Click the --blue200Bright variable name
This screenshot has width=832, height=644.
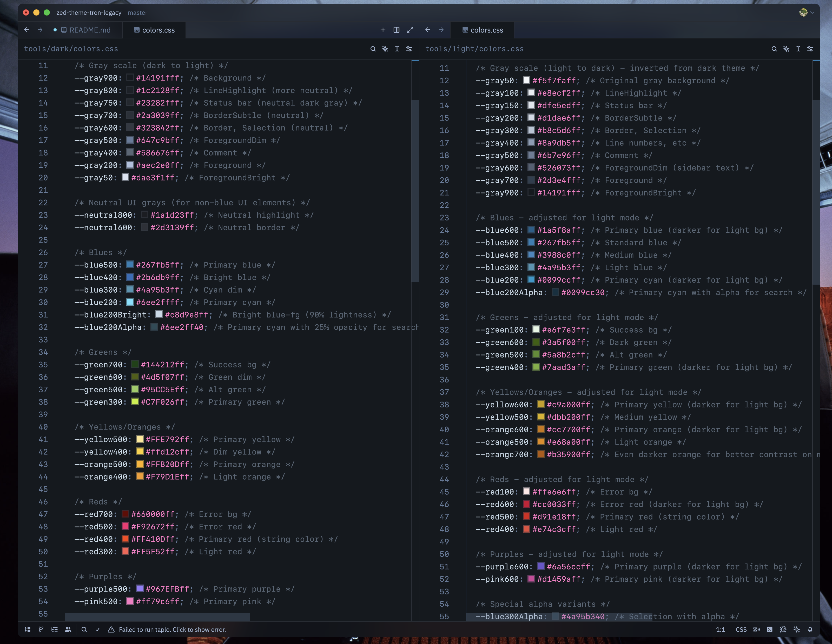110,315
